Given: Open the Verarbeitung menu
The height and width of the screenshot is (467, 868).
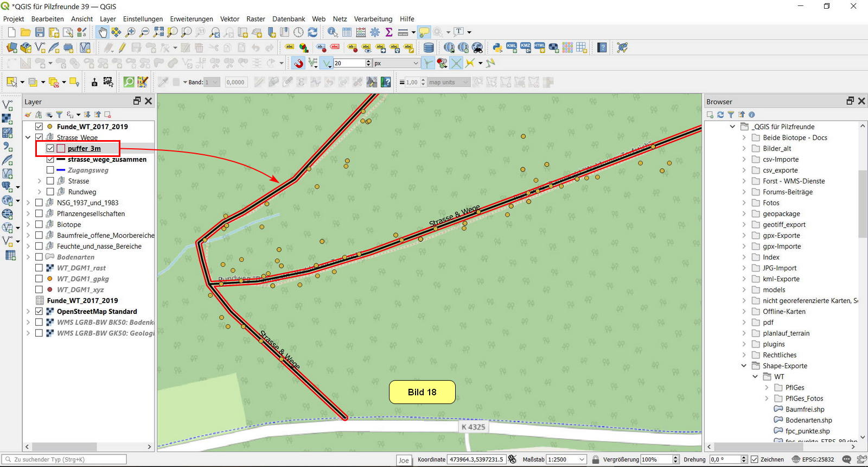Looking at the screenshot, I should coord(373,19).
